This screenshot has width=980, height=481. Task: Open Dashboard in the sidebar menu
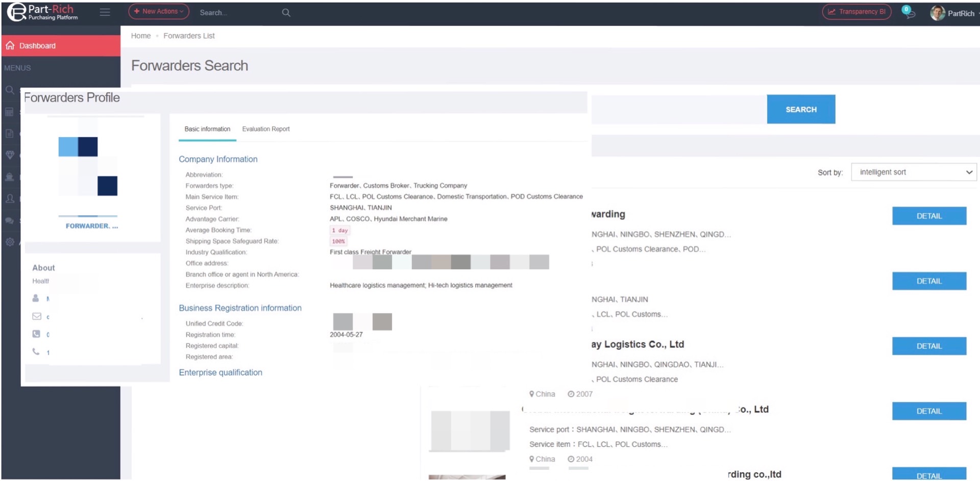pyautogui.click(x=37, y=46)
